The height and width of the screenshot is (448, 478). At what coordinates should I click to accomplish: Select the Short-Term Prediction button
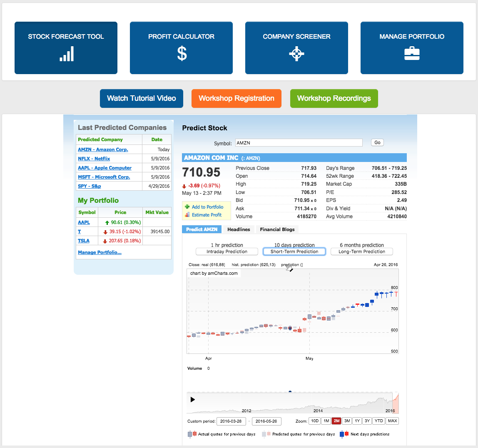click(x=294, y=251)
